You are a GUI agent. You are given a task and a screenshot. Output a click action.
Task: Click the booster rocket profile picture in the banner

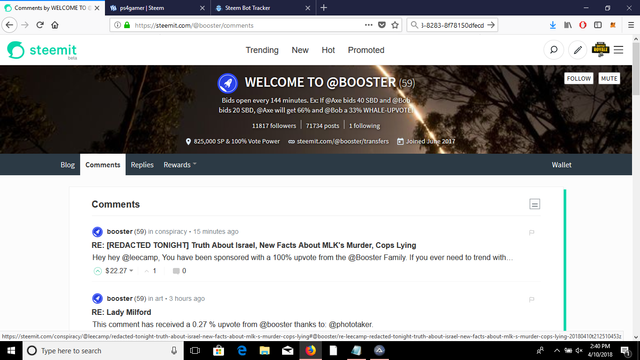(x=227, y=83)
